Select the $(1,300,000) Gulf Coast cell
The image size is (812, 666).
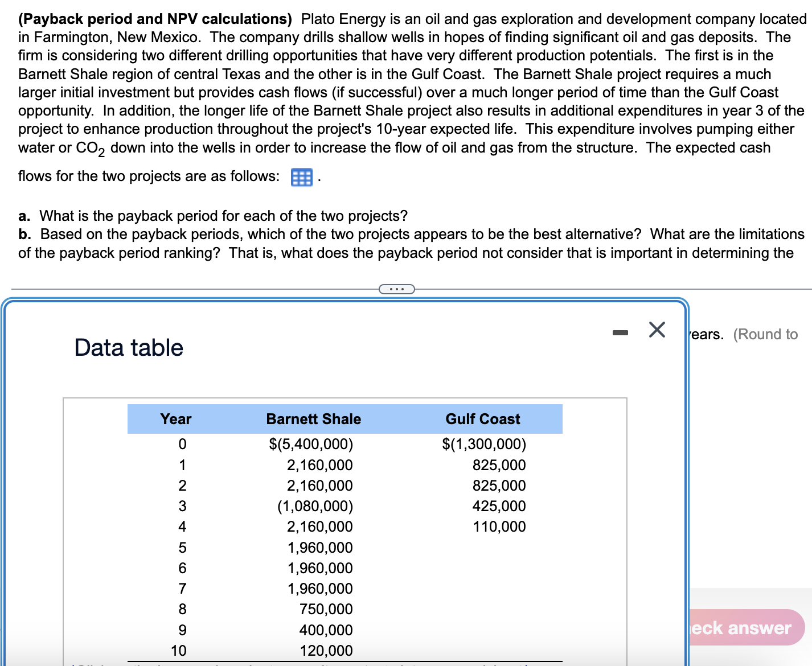point(483,445)
